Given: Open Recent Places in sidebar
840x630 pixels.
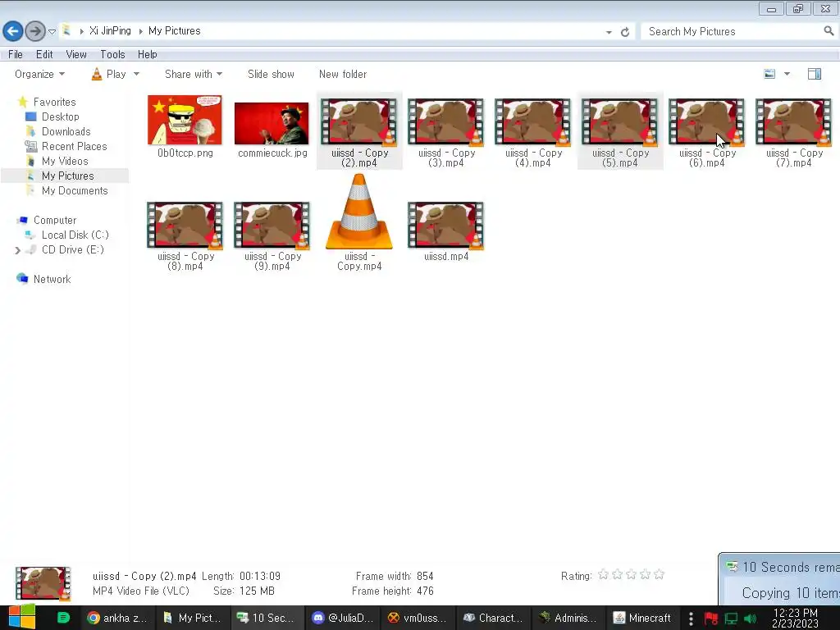Looking at the screenshot, I should coord(74,146).
